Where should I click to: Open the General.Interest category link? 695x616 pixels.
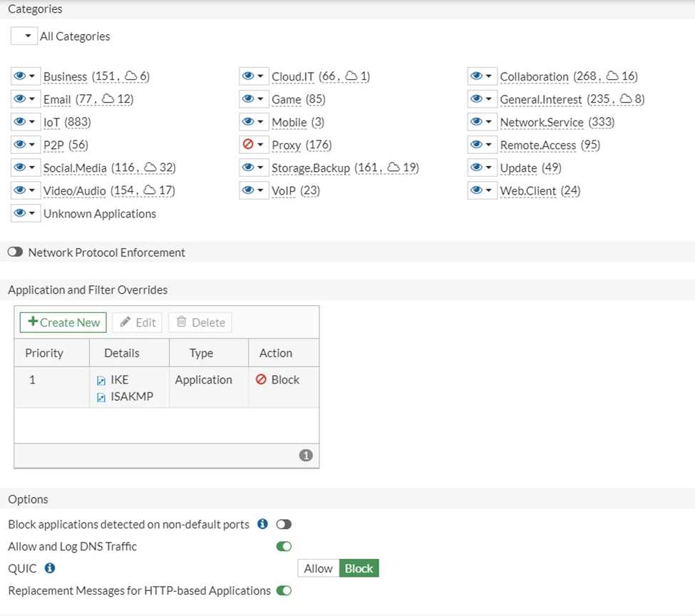541,99
